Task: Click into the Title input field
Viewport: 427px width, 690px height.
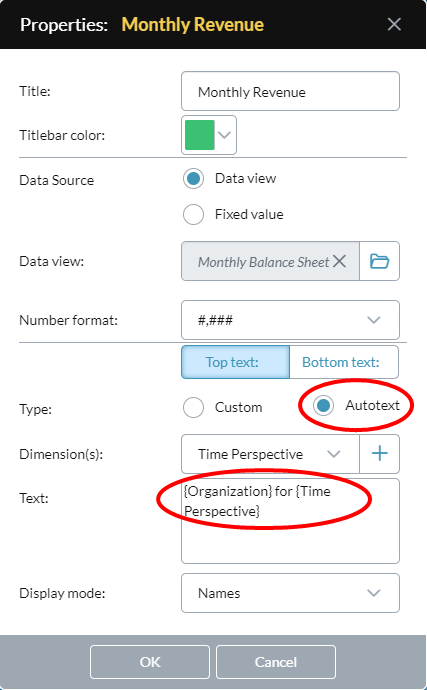Action: click(x=291, y=91)
